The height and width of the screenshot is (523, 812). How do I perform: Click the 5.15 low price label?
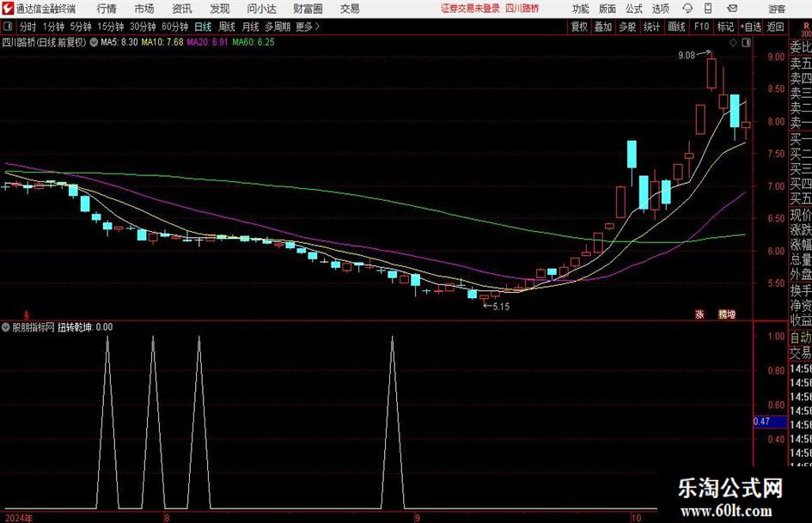(501, 307)
